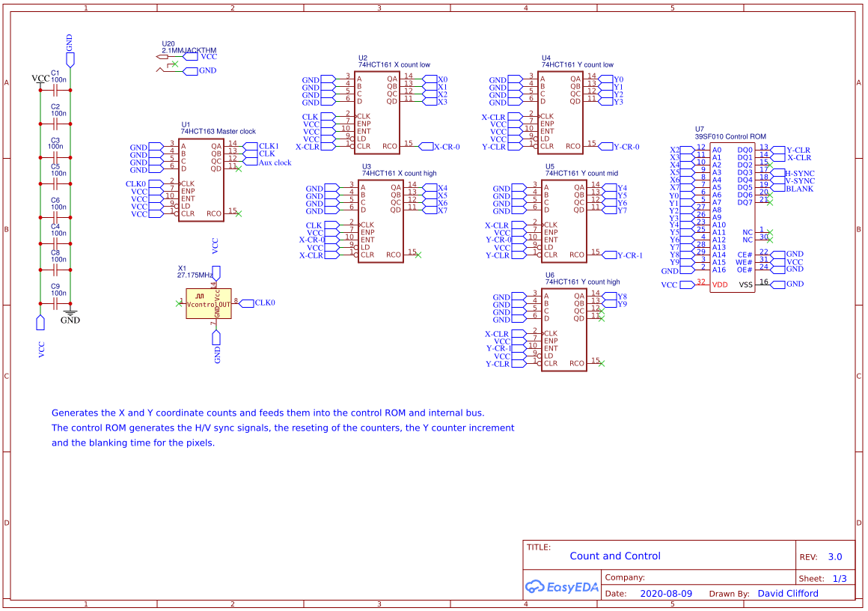Viewport: 868px width, 611px height.
Task: Click the 'David Clifford' drawn-by name
Action: (788, 594)
